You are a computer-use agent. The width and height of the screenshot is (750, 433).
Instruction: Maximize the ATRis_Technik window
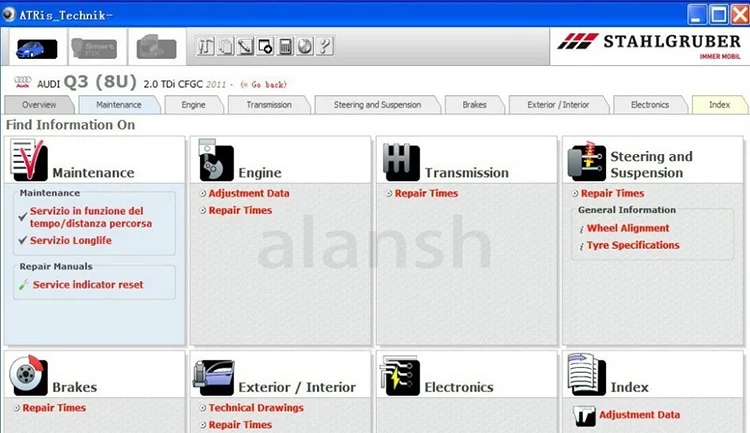pyautogui.click(x=718, y=15)
